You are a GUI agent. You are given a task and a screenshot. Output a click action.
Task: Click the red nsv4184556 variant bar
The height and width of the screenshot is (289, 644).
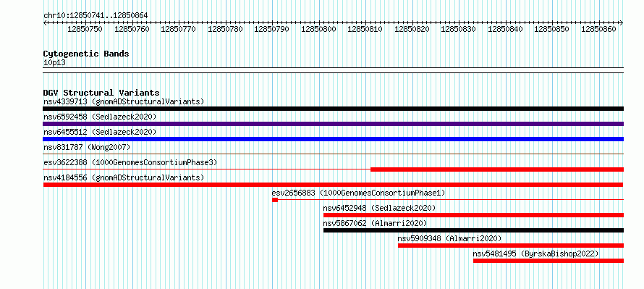click(334, 185)
